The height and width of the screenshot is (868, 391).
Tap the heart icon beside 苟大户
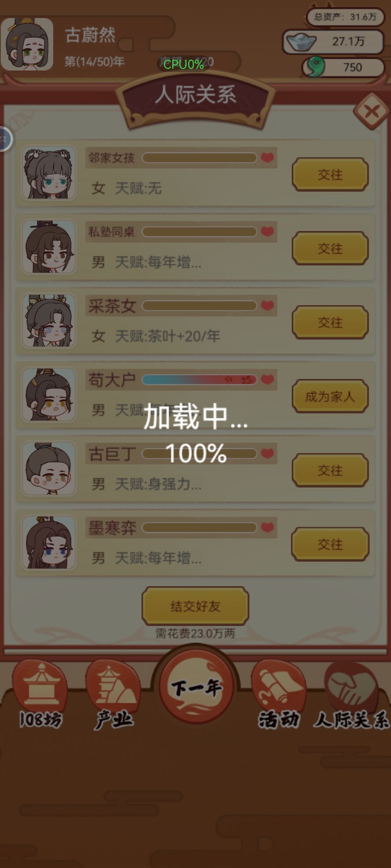point(268,380)
